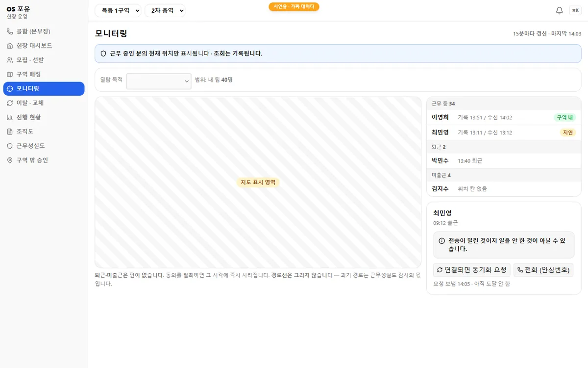The image size is (588, 368).
Task: Click 09:12 출근 text
Action: tap(445, 223)
